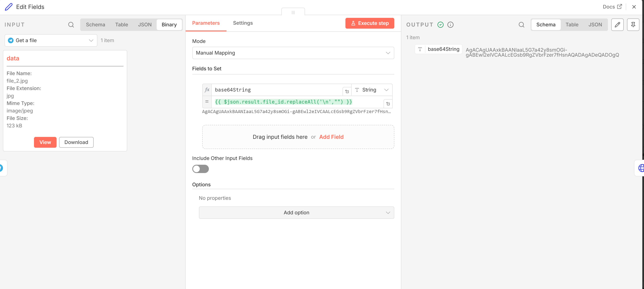Click the green success checkmark beside OUTPUT

tap(440, 24)
